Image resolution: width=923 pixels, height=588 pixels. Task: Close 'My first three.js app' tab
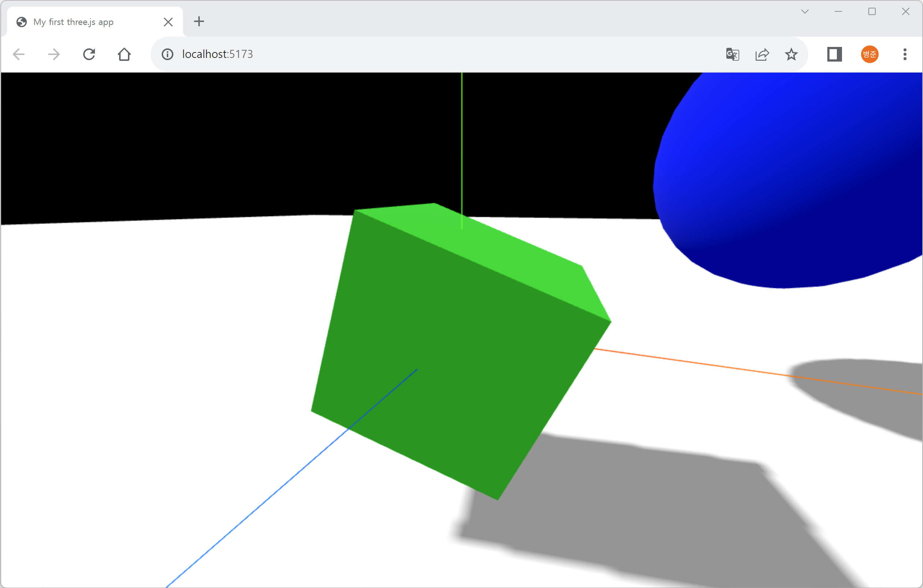click(168, 22)
